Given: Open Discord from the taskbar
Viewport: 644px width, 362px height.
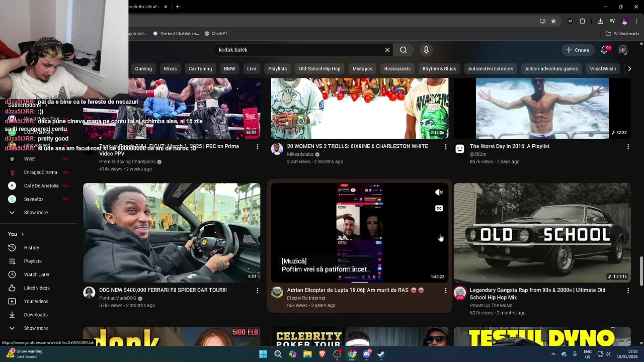Looking at the screenshot, I should click(x=367, y=354).
